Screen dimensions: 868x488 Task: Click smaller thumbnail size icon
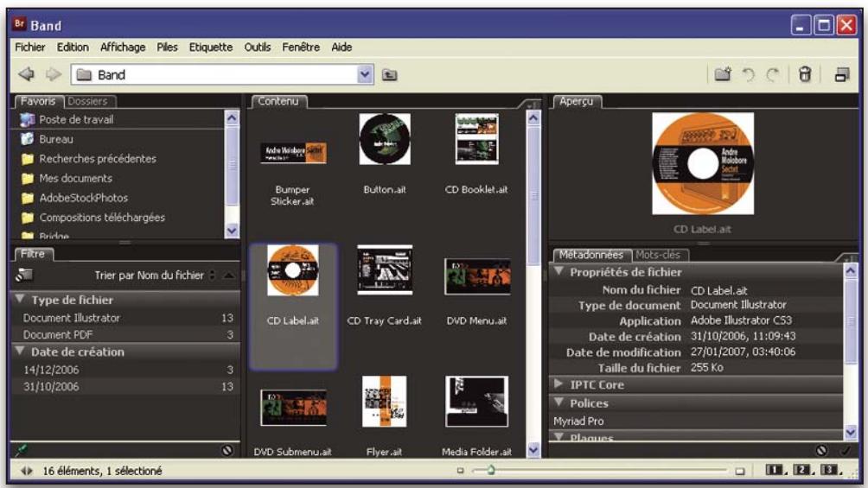pos(460,471)
